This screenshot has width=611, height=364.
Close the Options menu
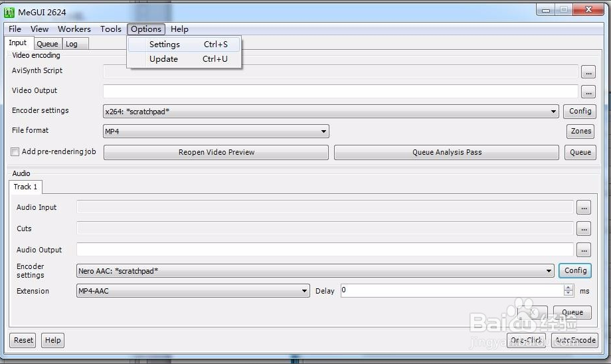(146, 29)
